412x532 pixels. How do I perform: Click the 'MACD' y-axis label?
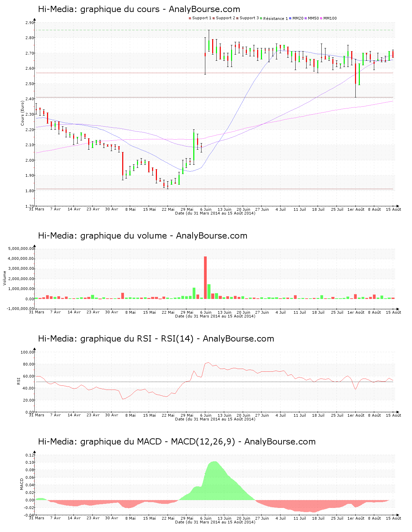click(x=22, y=484)
